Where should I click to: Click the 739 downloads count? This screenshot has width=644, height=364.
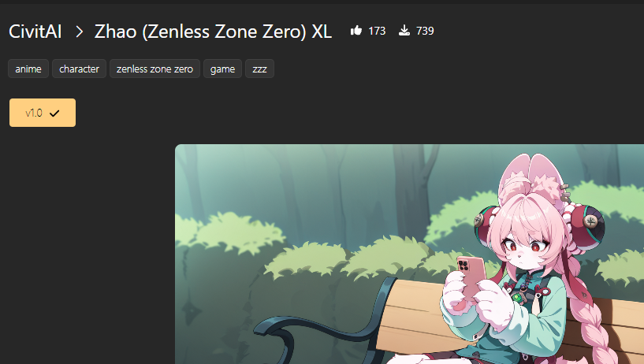425,31
